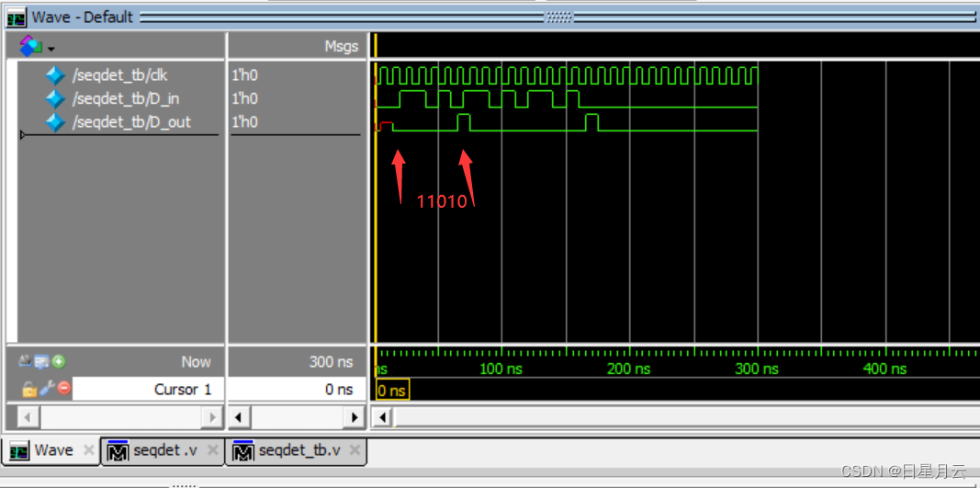Click the Wave - Default title text
This screenshot has width=980, height=488.
83,17
